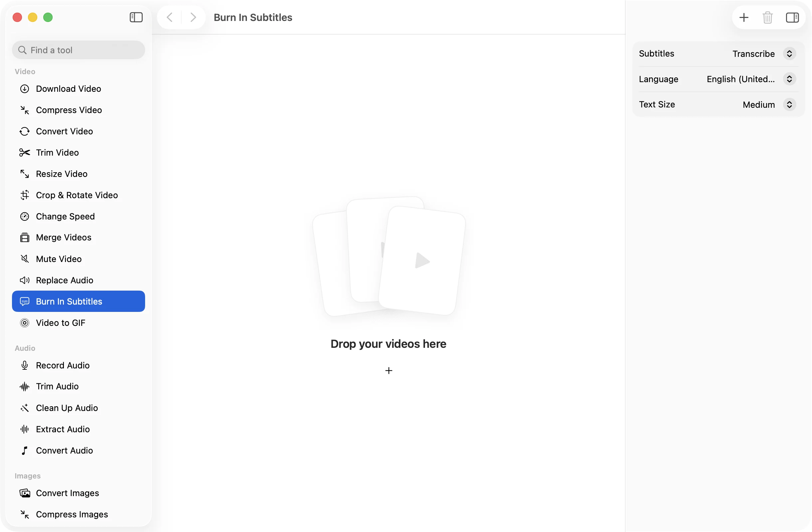Select the Download Video tool
The width and height of the screenshot is (812, 532).
coord(79,88)
